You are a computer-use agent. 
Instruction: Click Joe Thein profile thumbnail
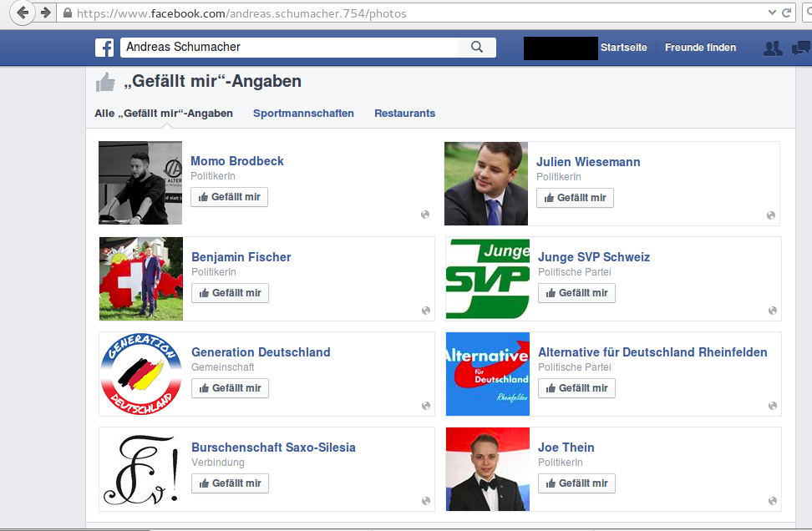coord(488,469)
